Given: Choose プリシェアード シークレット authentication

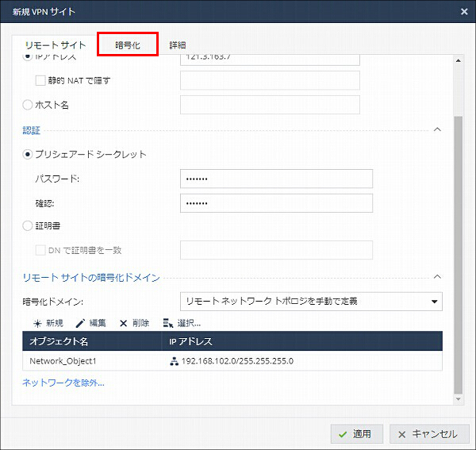Looking at the screenshot, I should click(28, 155).
